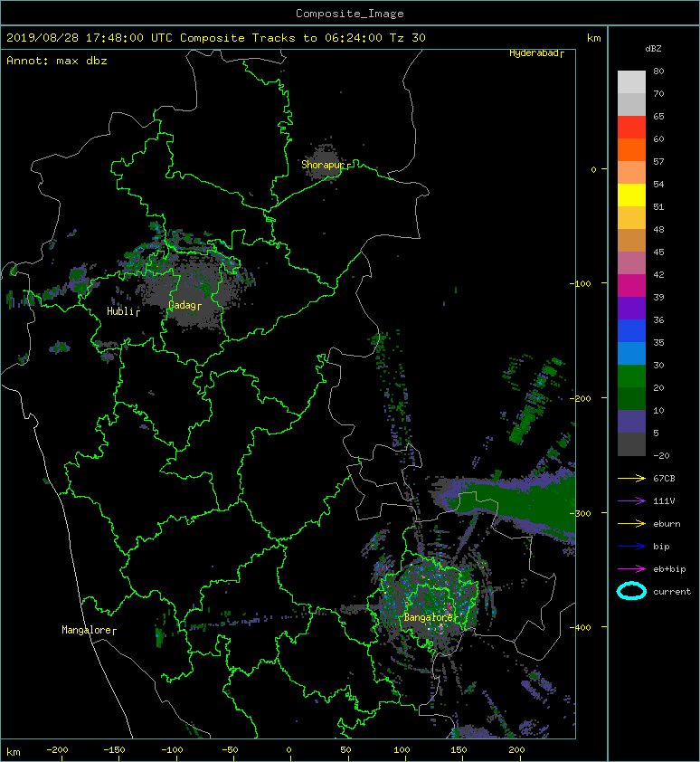Click the yellow eburn track arrow
Image resolution: width=700 pixels, height=762 pixels.
(x=631, y=523)
